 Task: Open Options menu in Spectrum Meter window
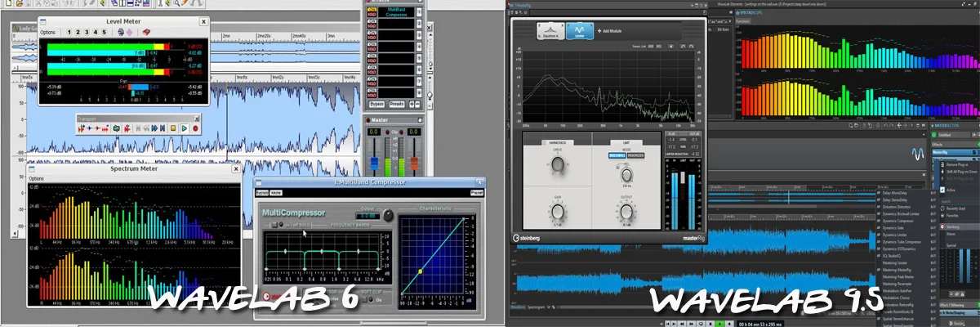[37, 178]
